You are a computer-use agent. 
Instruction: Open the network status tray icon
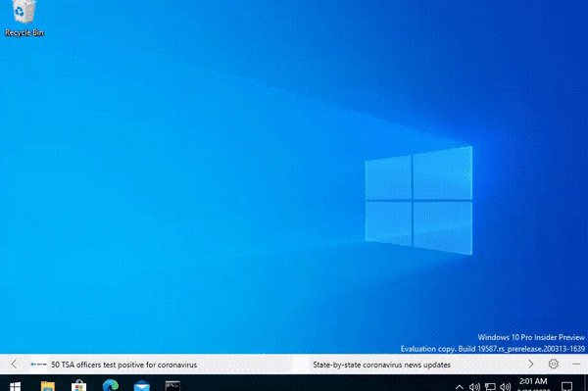click(x=490, y=386)
